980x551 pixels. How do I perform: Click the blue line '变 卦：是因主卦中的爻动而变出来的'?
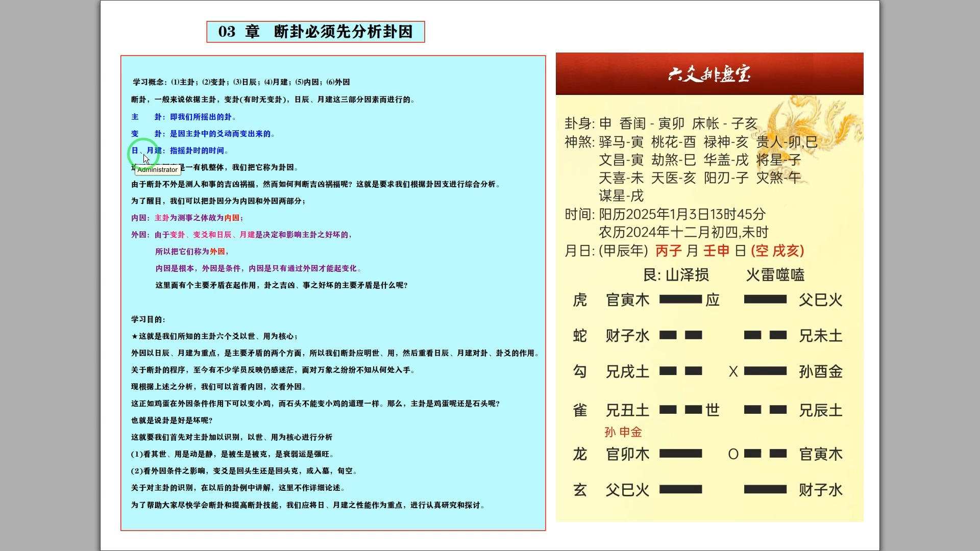pos(203,134)
